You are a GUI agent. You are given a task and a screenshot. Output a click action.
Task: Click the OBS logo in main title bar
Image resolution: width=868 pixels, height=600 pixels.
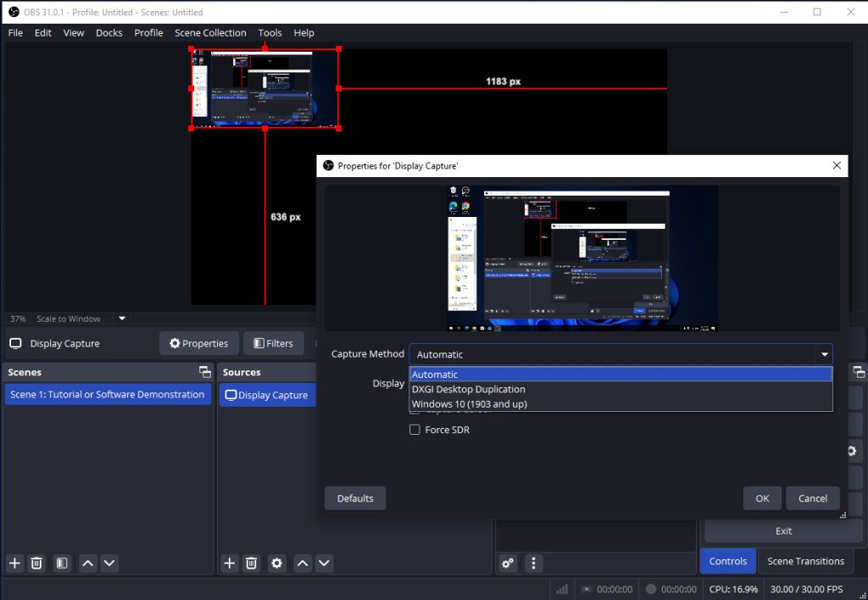click(x=14, y=12)
